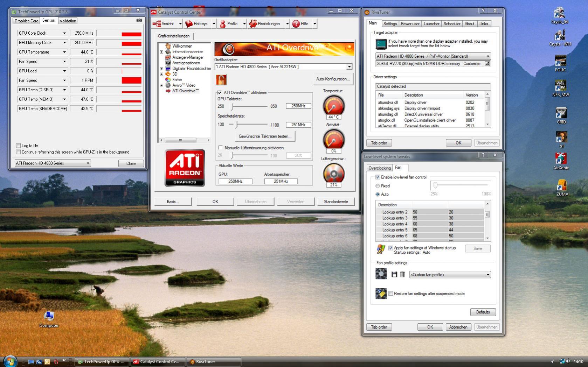Open the GPU Load sensor dropdown
The height and width of the screenshot is (367, 588).
tap(64, 71)
